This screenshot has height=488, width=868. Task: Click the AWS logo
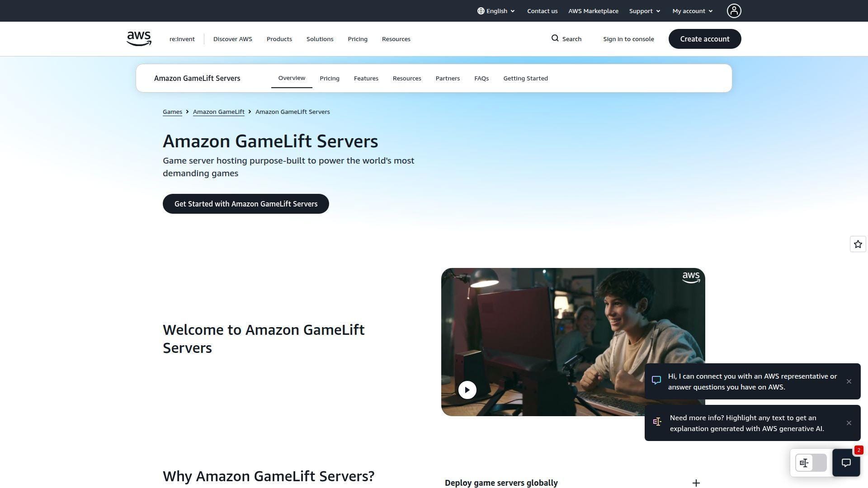tap(139, 39)
